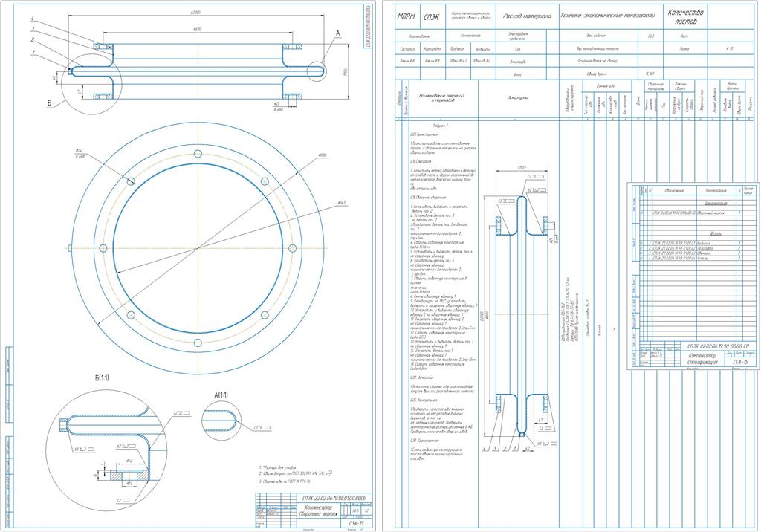Image resolution: width=761 pixels, height=532 pixels.
Task: Click callout letter 'А' above the section view
Action: pos(338,33)
